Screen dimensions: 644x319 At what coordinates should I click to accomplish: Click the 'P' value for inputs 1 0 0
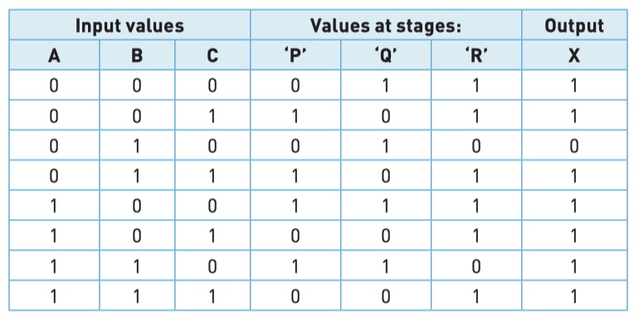295,205
